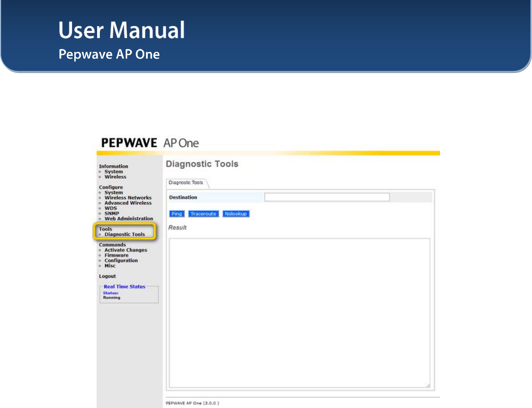Click the Information section heading

pos(113,166)
